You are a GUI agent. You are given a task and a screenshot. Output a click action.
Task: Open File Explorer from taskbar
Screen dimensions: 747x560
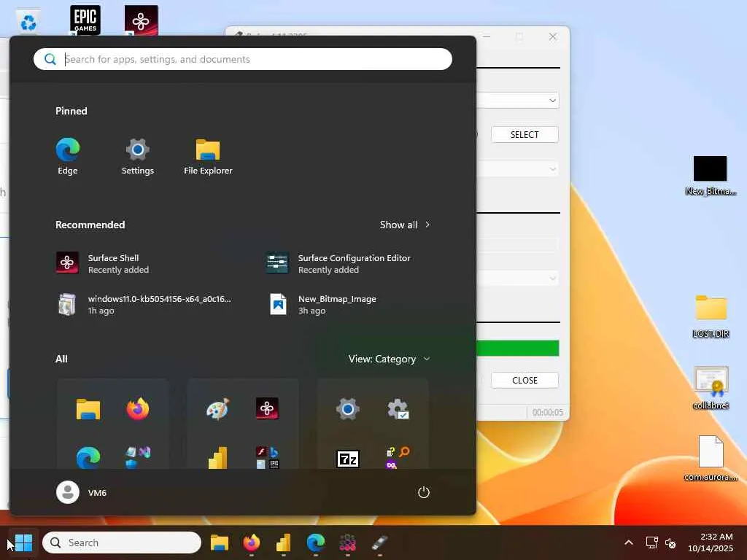220,542
